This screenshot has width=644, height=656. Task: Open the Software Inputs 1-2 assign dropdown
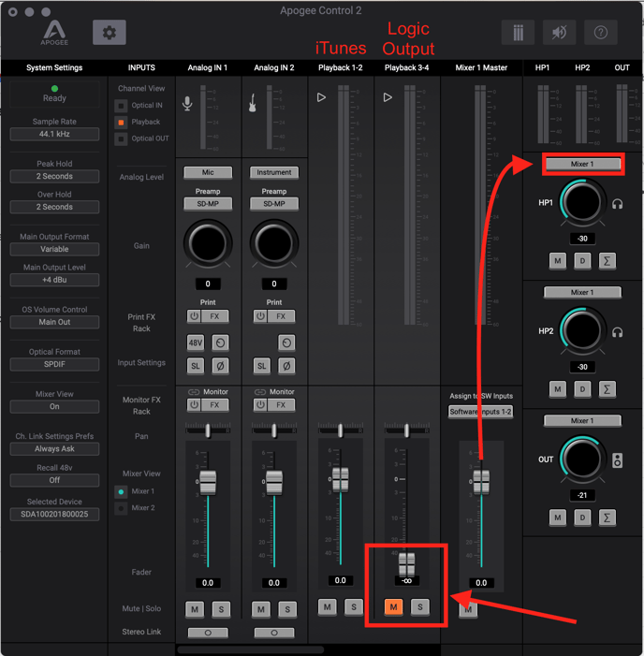(480, 412)
